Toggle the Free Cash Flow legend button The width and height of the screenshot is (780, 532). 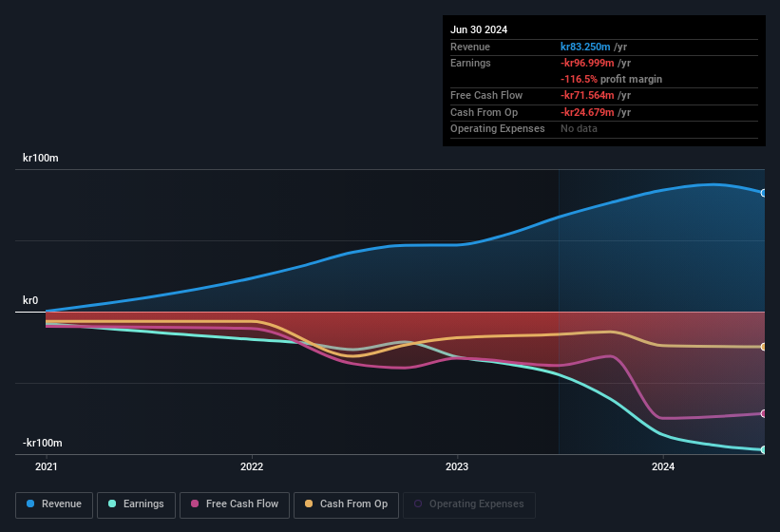(x=235, y=504)
